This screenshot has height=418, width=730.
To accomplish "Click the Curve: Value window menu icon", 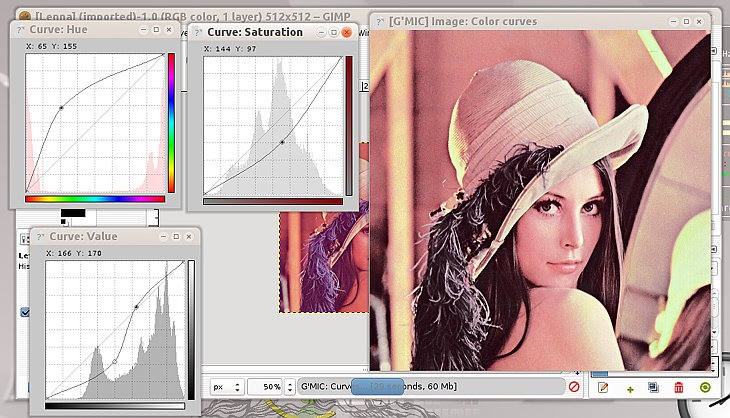I will (41, 237).
